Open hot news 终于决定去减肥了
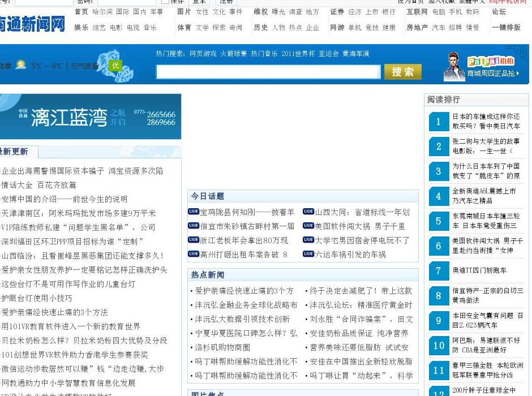The width and height of the screenshot is (532, 396). click(361, 291)
